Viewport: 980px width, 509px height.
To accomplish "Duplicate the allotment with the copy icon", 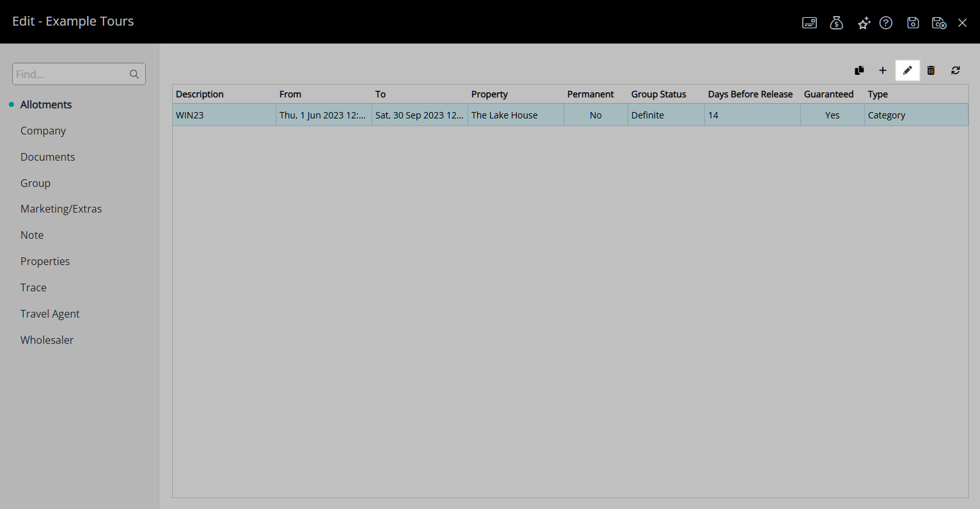I will [x=860, y=70].
